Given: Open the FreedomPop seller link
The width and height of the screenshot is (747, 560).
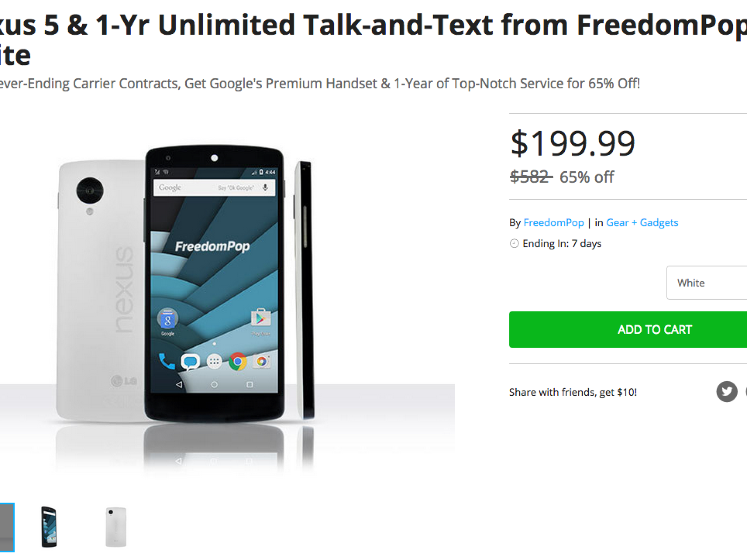Looking at the screenshot, I should (553, 223).
